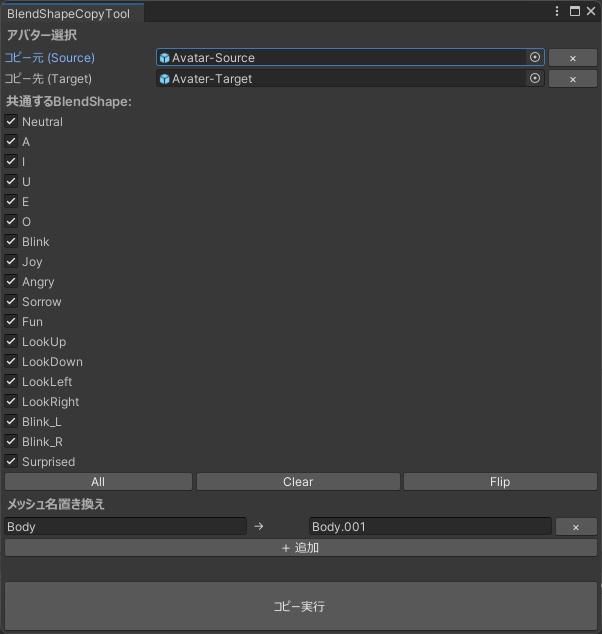Disable the Sorrow blendshape
The width and height of the screenshot is (602, 634).
[11, 301]
